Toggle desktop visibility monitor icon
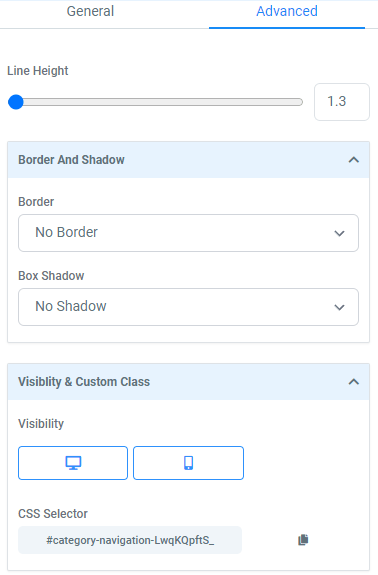This screenshot has width=378, height=575. (x=73, y=463)
